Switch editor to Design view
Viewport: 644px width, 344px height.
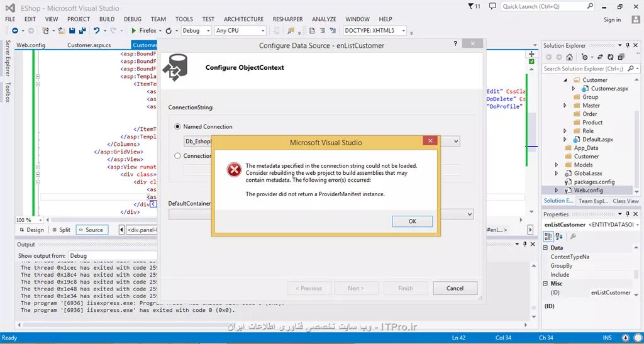pyautogui.click(x=31, y=230)
